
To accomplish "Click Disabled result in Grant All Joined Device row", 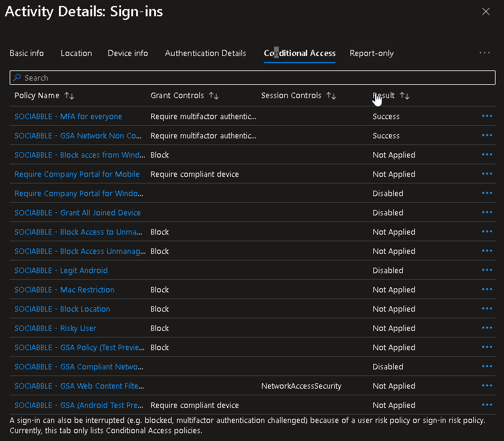I will coord(388,212).
